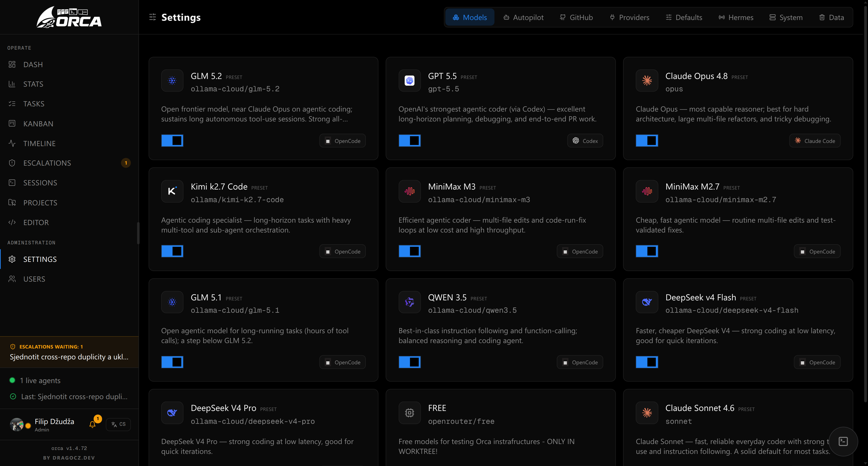The height and width of the screenshot is (466, 868).
Task: Disable the GLM 5.2 model toggle
Action: pos(172,141)
